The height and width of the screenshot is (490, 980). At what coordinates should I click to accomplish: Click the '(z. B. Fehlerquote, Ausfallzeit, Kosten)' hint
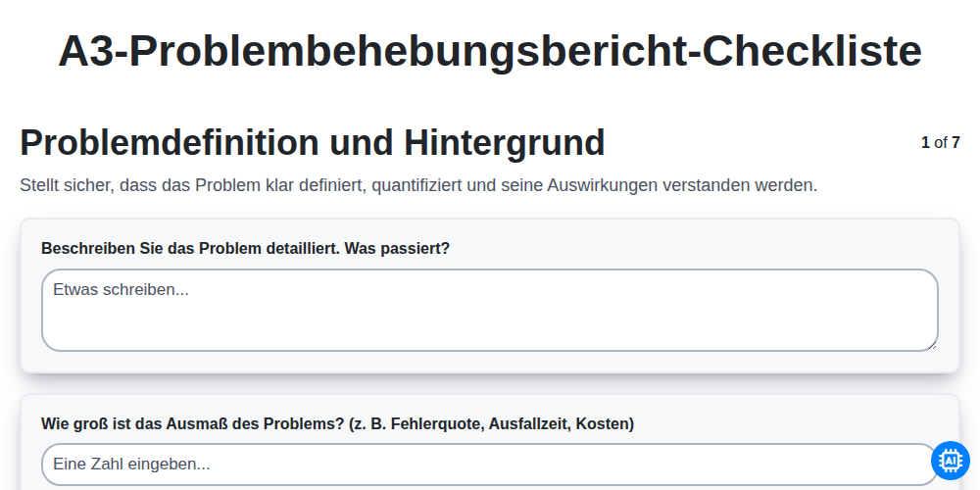point(491,423)
